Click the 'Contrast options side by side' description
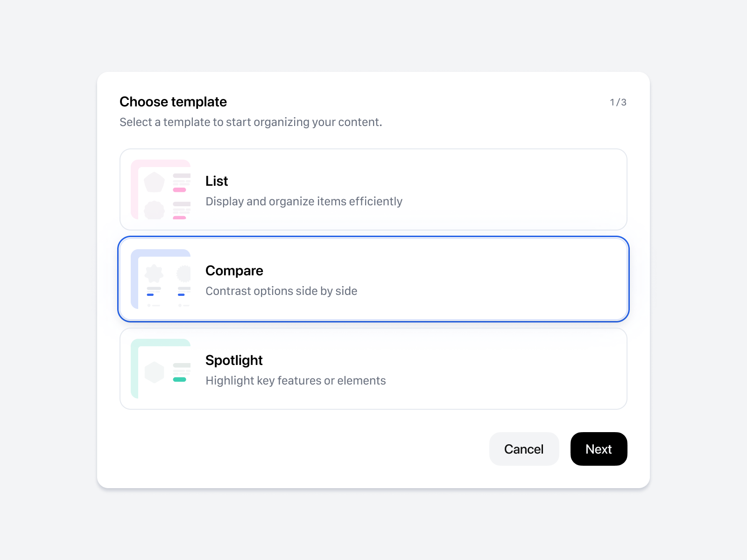Image resolution: width=747 pixels, height=560 pixels. [281, 291]
